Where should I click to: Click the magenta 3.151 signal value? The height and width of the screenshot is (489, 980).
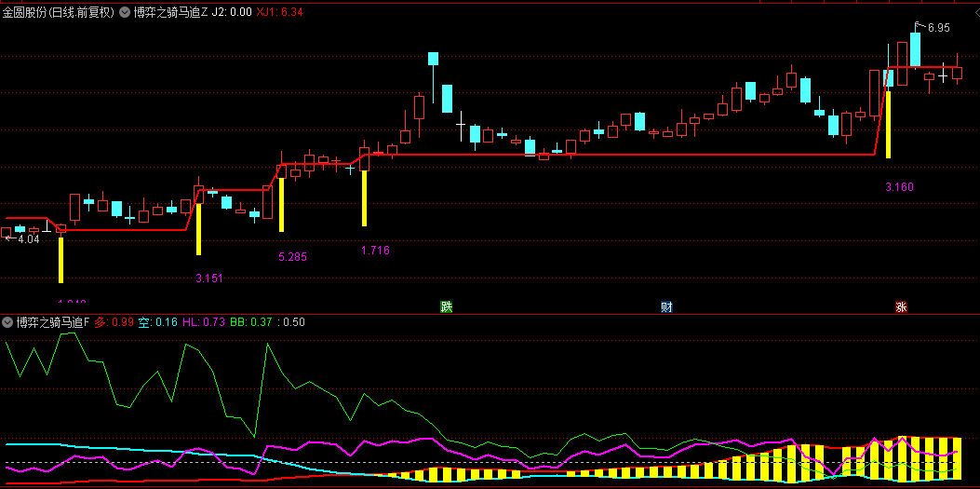click(209, 278)
